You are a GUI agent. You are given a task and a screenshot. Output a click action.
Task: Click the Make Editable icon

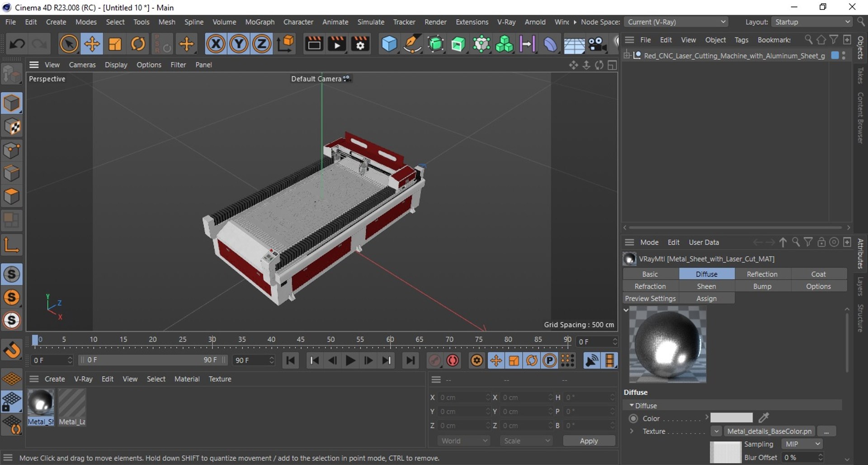pyautogui.click(x=12, y=75)
